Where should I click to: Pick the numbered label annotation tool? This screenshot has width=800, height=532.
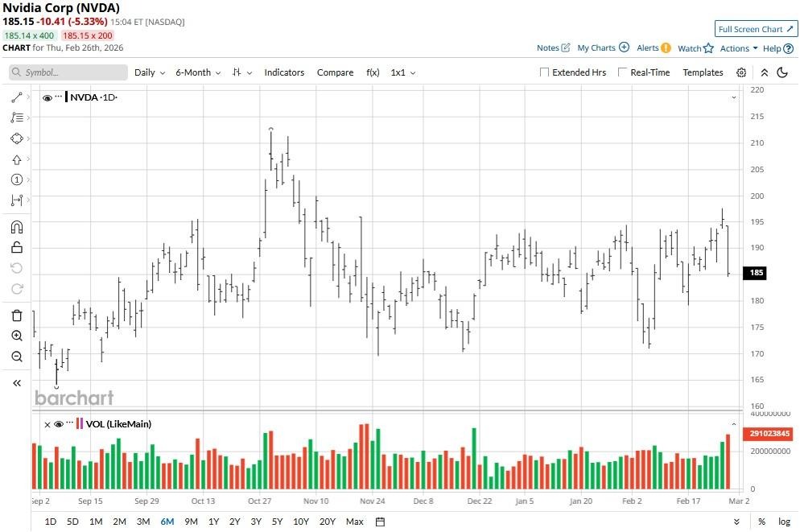[x=17, y=179]
